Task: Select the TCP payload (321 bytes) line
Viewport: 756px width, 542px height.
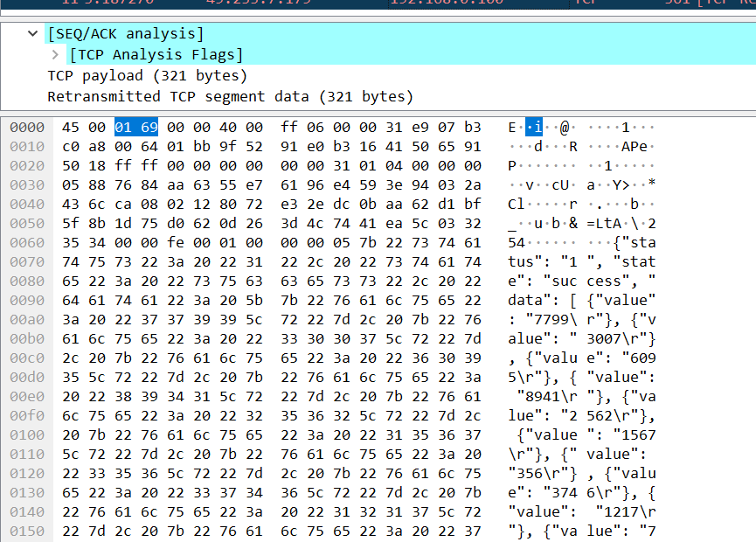Action: click(x=147, y=76)
